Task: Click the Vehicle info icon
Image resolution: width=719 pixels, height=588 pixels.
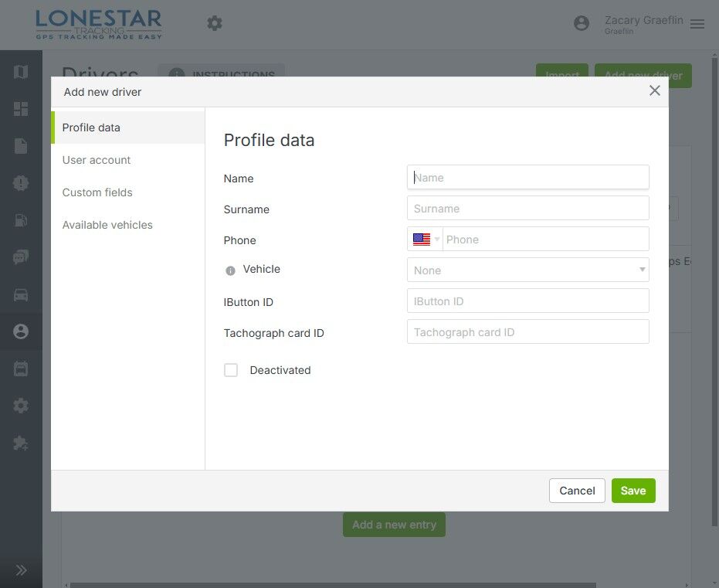Action: coord(230,270)
